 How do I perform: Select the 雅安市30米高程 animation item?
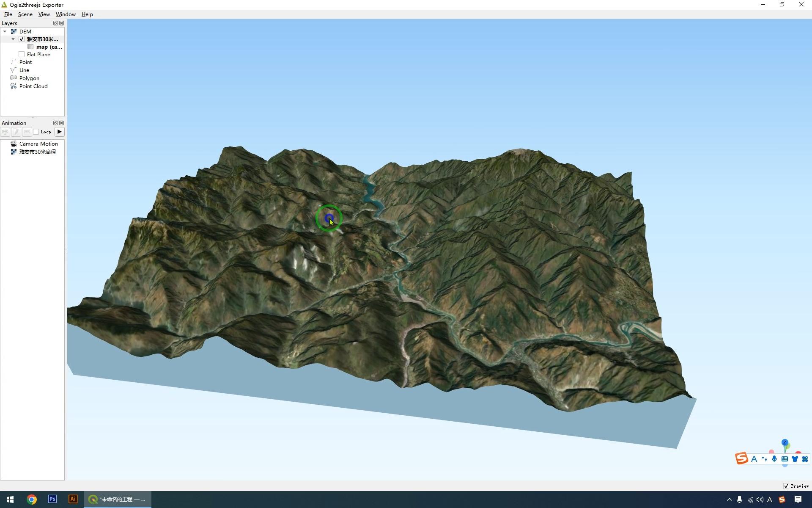click(37, 152)
